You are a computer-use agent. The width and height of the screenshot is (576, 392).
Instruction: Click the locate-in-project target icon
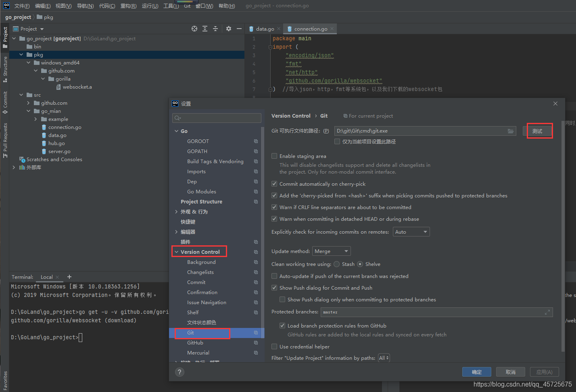pos(194,29)
